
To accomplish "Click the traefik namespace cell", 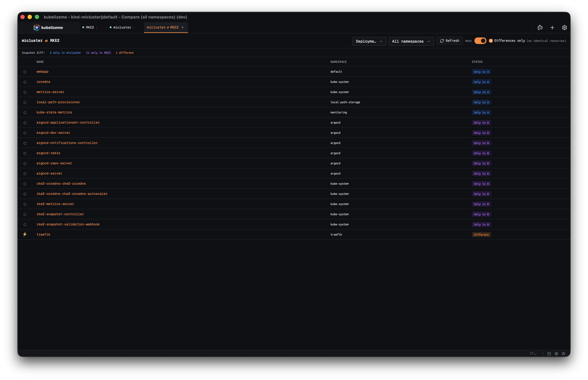I will 336,234.
